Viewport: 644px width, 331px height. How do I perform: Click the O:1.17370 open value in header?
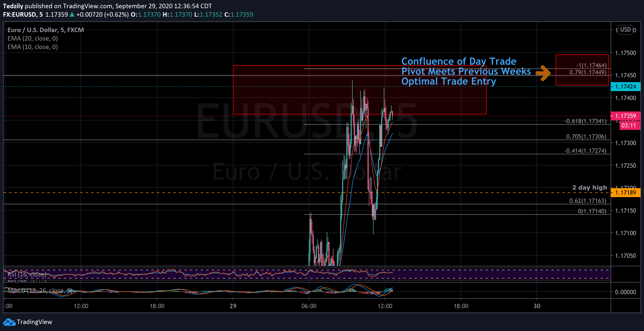[146, 14]
